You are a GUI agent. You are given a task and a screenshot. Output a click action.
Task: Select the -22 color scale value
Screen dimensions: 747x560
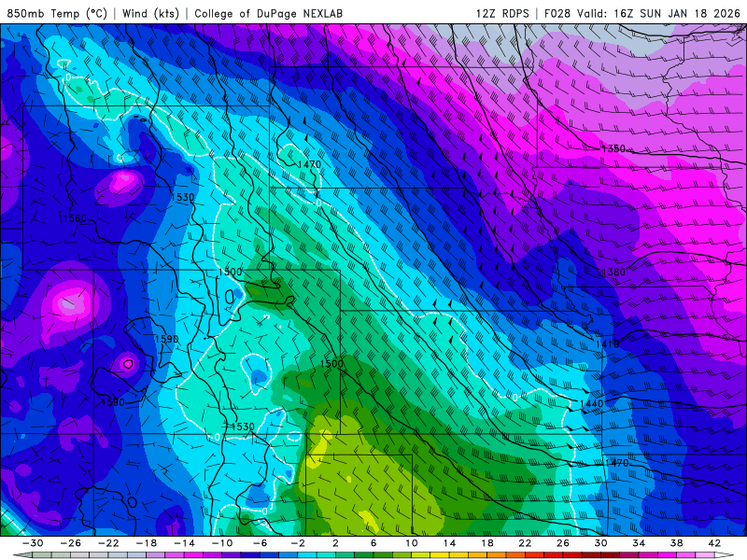coord(108,543)
